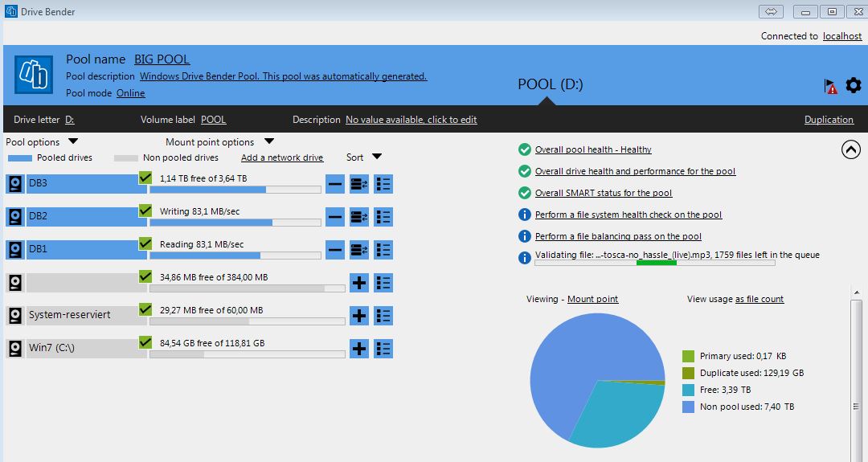Click the double-arrow button in the title bar

pyautogui.click(x=771, y=11)
